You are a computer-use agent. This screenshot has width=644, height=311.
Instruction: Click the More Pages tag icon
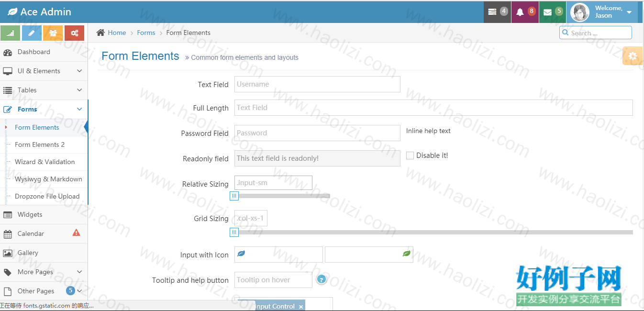(8, 272)
